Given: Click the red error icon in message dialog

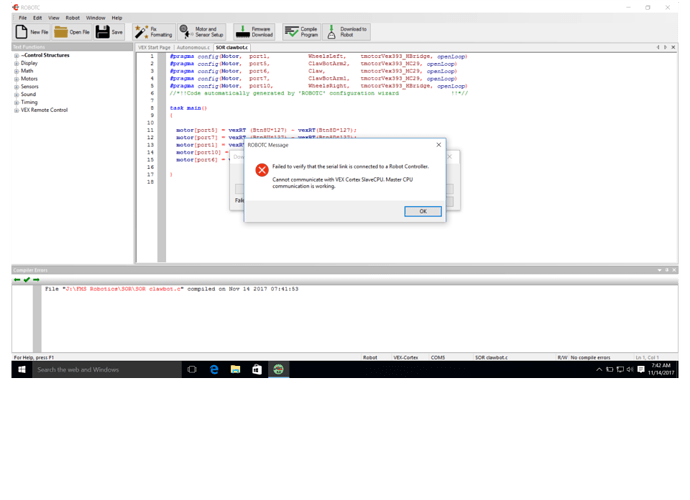Looking at the screenshot, I should pyautogui.click(x=262, y=170).
